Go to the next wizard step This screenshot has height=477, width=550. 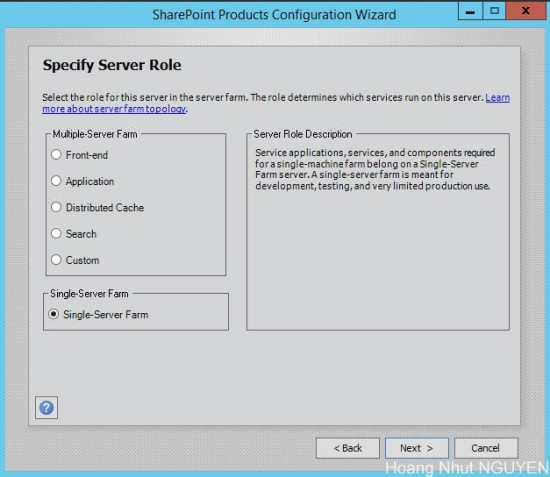pyautogui.click(x=416, y=448)
